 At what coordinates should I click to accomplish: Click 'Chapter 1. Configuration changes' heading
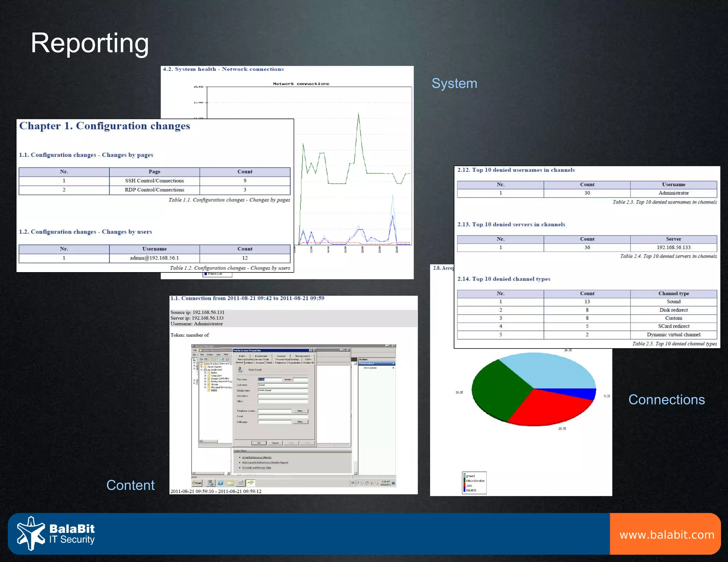[x=105, y=126]
